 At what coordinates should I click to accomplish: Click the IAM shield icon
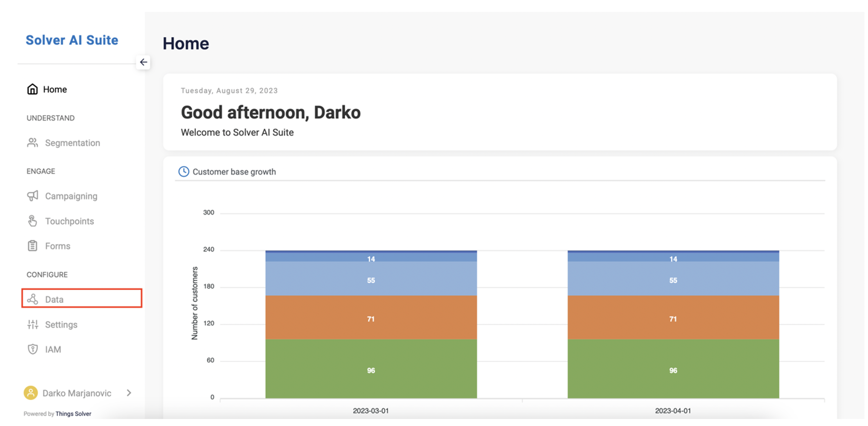coord(32,349)
